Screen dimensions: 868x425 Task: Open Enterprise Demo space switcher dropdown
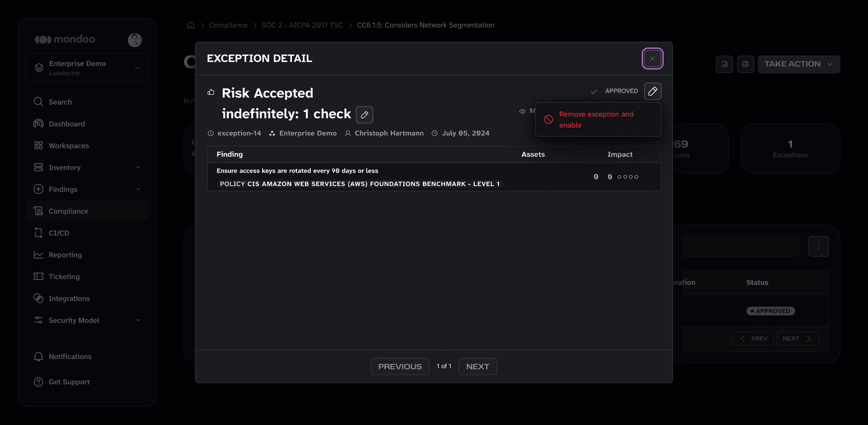(x=87, y=68)
